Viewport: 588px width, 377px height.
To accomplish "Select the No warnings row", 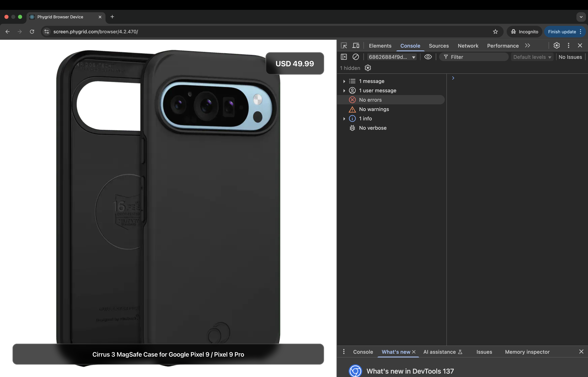I will point(391,109).
